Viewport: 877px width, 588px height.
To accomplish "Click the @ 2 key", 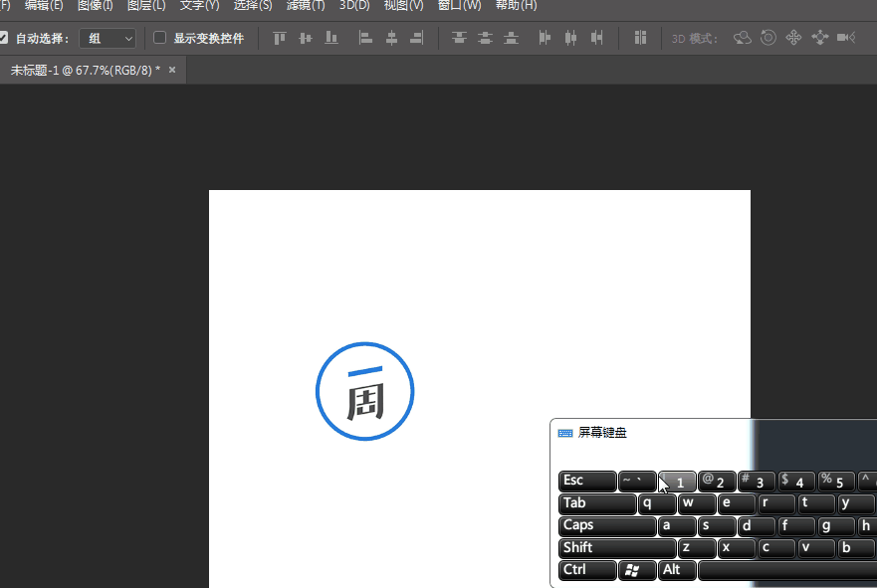I will 717,481.
